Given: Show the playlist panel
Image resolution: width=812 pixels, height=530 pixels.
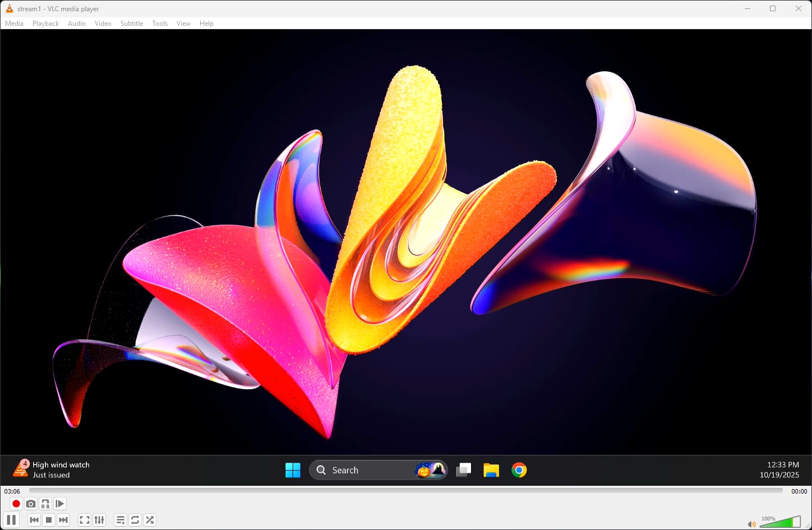Looking at the screenshot, I should [x=121, y=520].
